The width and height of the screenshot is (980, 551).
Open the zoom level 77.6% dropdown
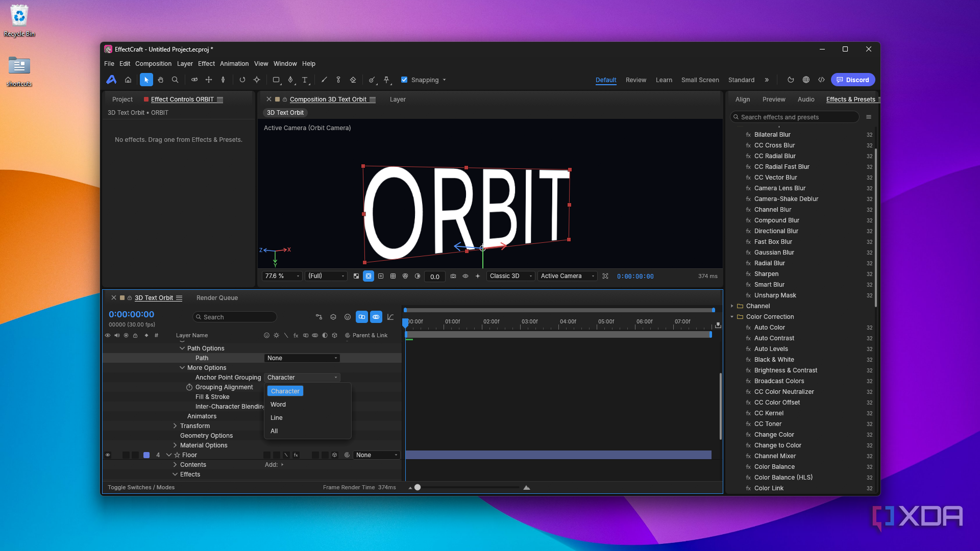(282, 276)
